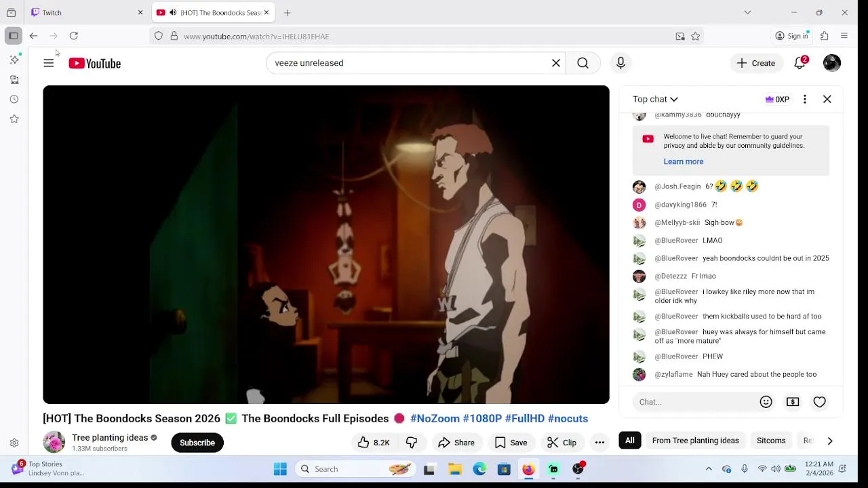The height and width of the screenshot is (488, 868).
Task: Send a heart reaction in chat
Action: pos(820,402)
